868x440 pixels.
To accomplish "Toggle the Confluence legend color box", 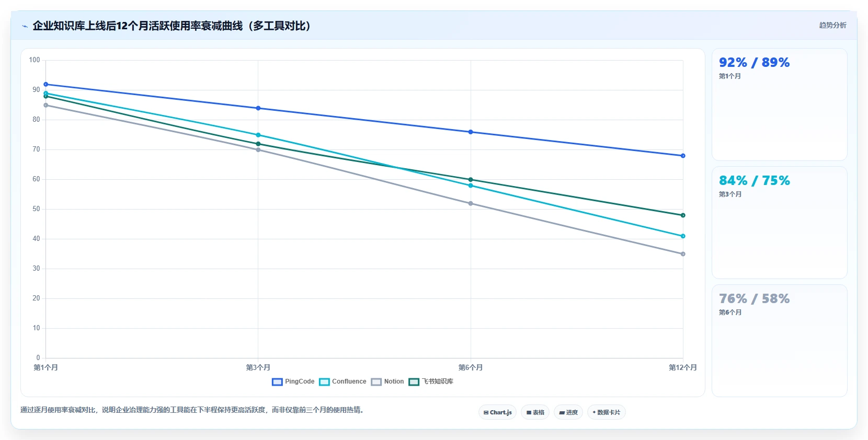I will (324, 382).
